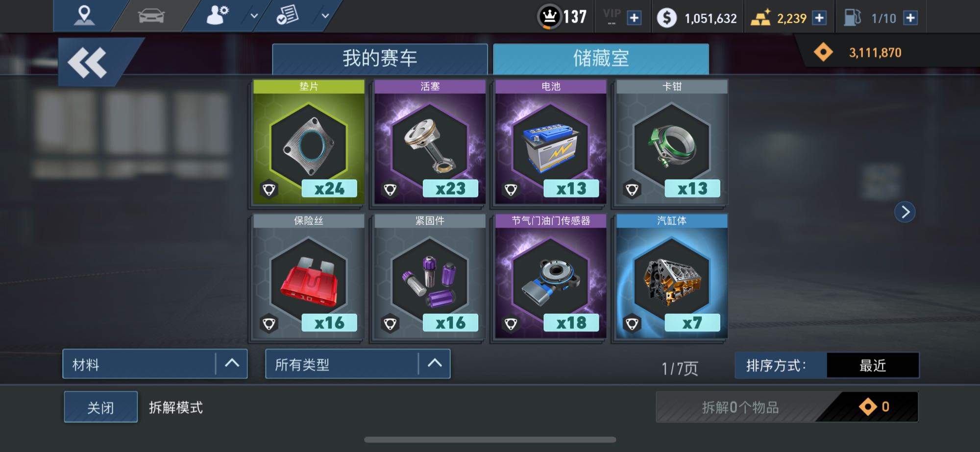
Task: Toggle dismantle mode 关闭 switch
Action: [x=100, y=407]
